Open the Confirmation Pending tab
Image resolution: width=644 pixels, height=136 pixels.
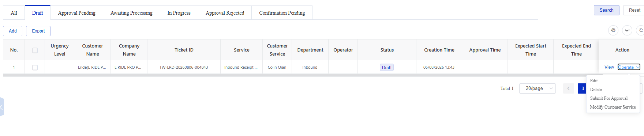tap(282, 13)
